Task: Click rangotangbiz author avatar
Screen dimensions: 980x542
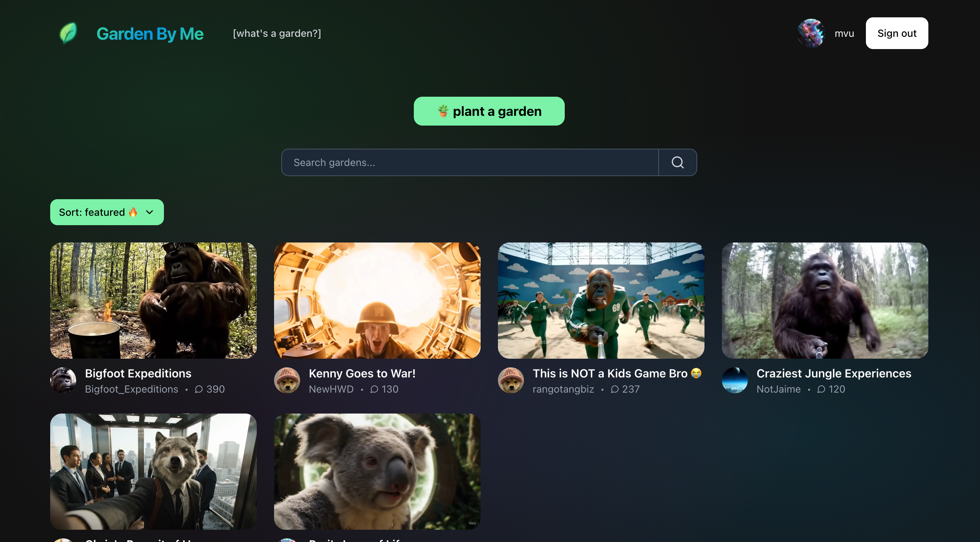Action: (x=511, y=380)
